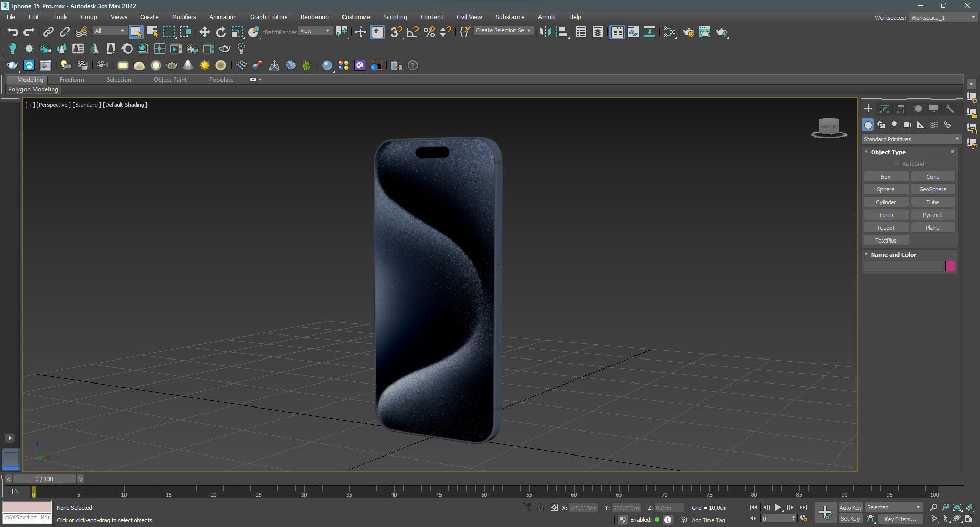This screenshot has width=980, height=527.
Task: Toggle the Selection Lock padlock
Action: click(x=541, y=507)
